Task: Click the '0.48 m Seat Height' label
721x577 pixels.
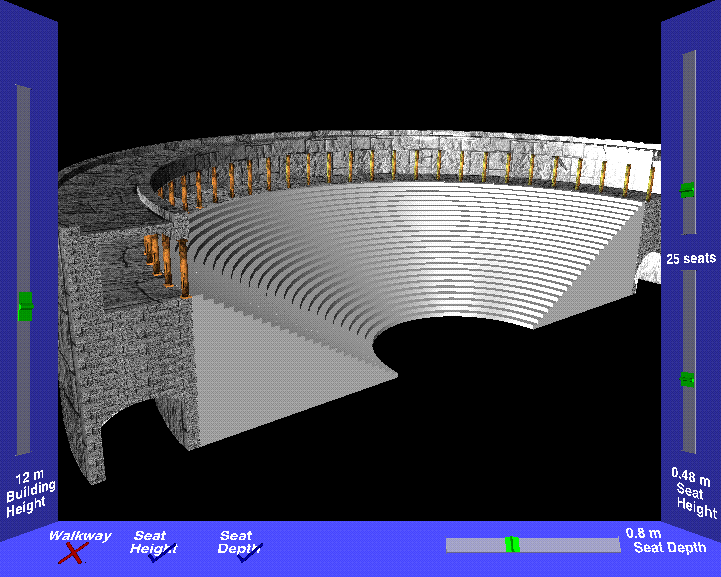Action: (x=695, y=493)
